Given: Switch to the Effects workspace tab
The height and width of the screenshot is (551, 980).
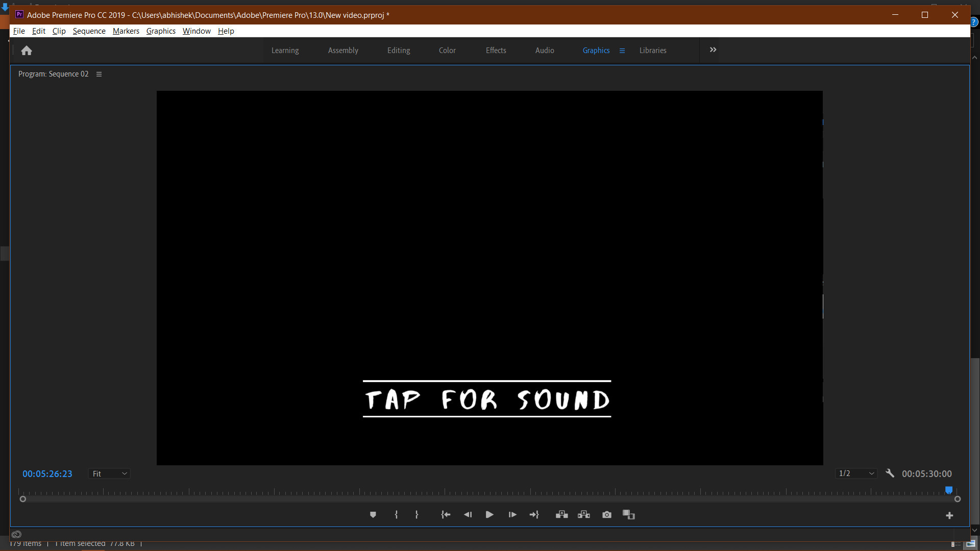Looking at the screenshot, I should 496,50.
